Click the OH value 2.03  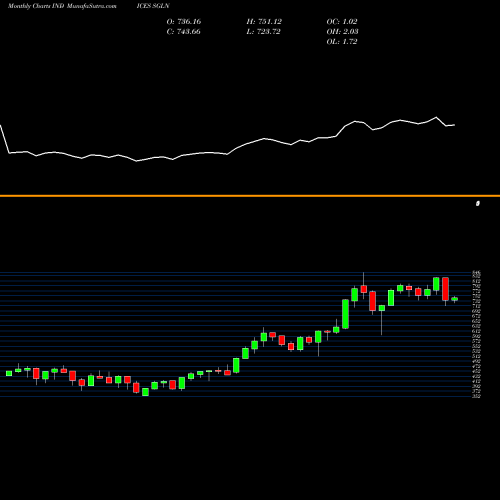[350, 31]
